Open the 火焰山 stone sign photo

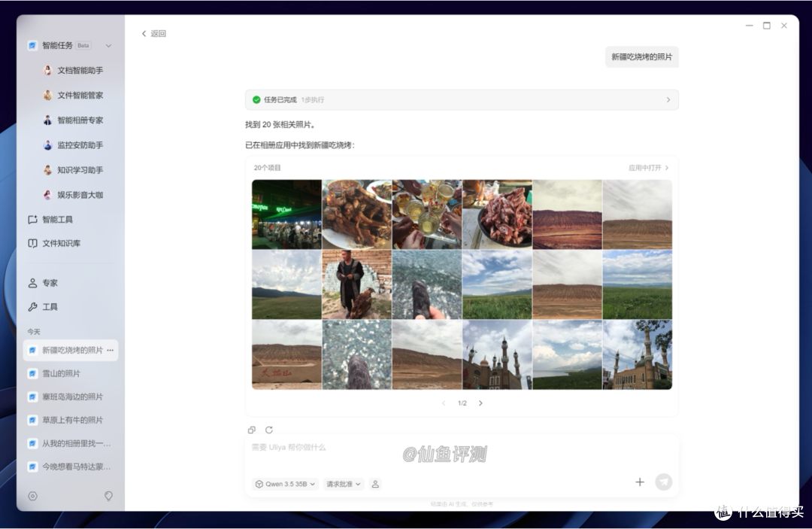(x=286, y=355)
